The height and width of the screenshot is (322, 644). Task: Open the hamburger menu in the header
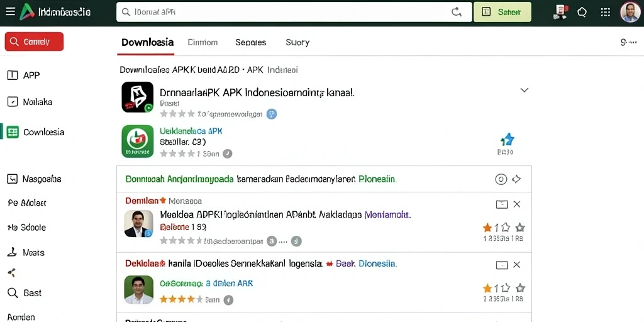(10, 11)
